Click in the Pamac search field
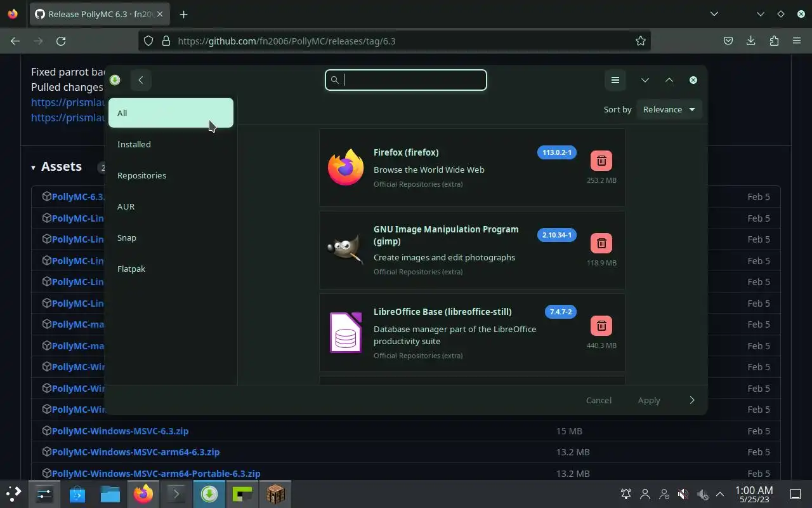The height and width of the screenshot is (508, 812). coord(406,80)
